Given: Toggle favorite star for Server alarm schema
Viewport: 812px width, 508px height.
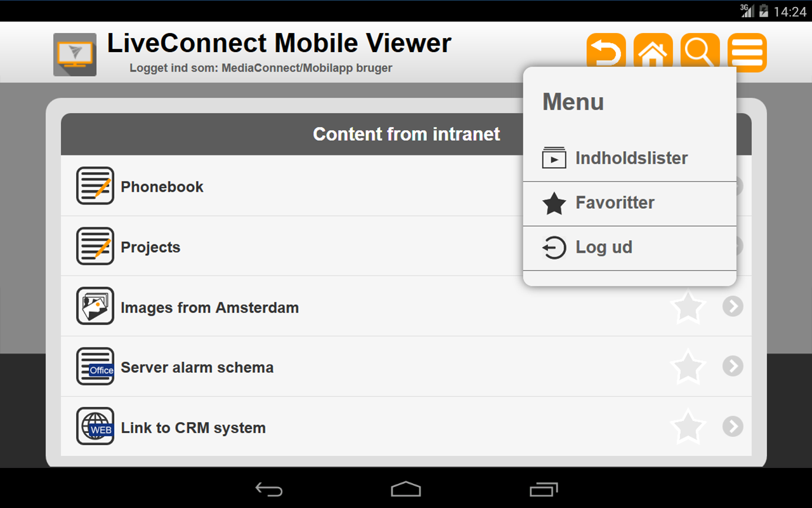Looking at the screenshot, I should (x=688, y=366).
